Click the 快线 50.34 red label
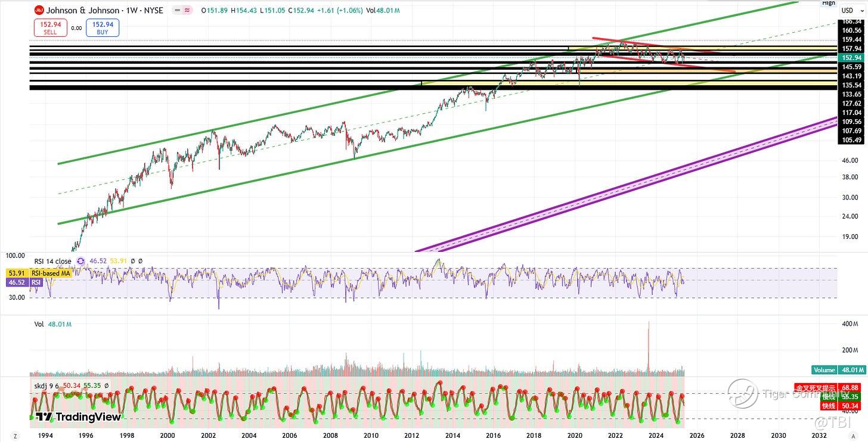 tap(841, 406)
